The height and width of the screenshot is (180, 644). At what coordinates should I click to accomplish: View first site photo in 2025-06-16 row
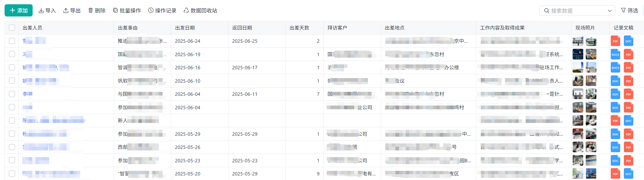578,67
